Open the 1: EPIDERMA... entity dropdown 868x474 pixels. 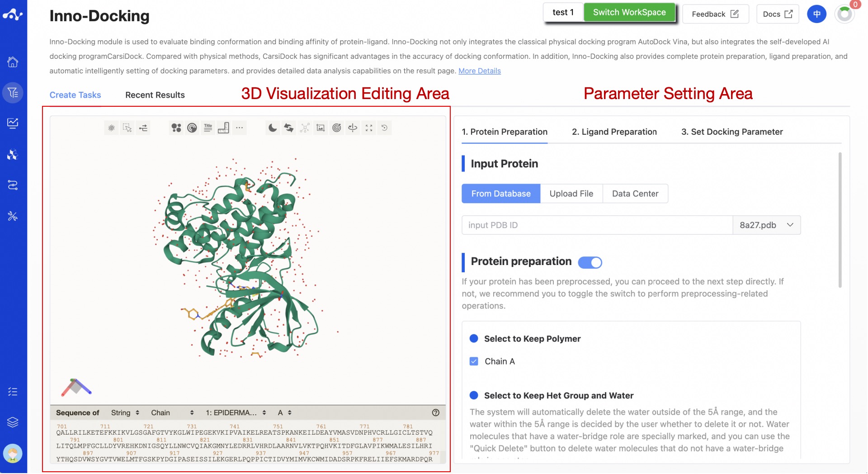pos(236,413)
